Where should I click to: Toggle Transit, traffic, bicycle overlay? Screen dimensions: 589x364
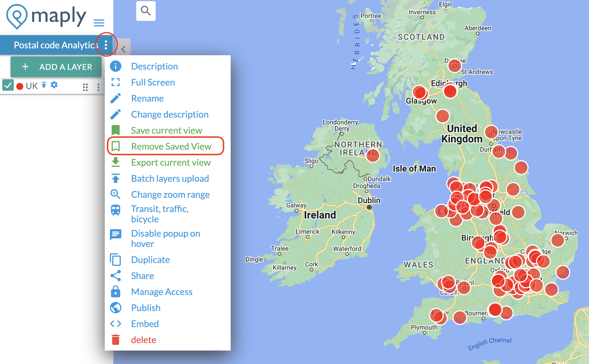[159, 214]
